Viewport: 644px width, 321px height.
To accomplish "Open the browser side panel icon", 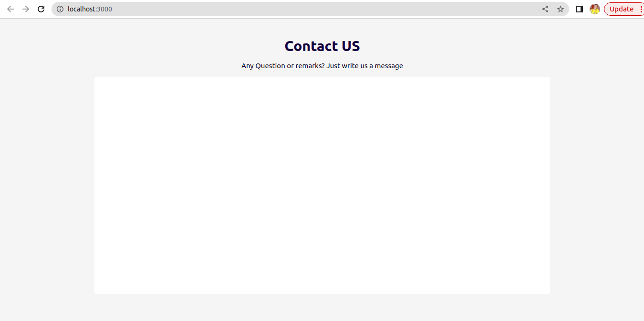I will coord(580,9).
